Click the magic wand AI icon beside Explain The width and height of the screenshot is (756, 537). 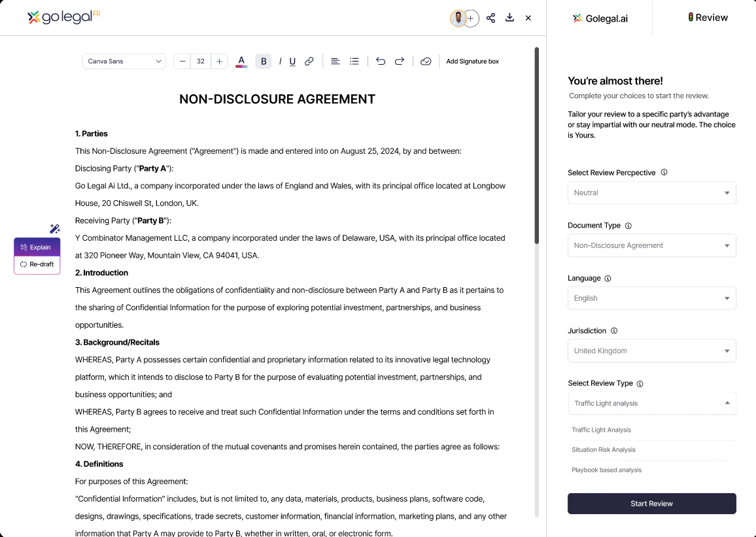(x=55, y=229)
